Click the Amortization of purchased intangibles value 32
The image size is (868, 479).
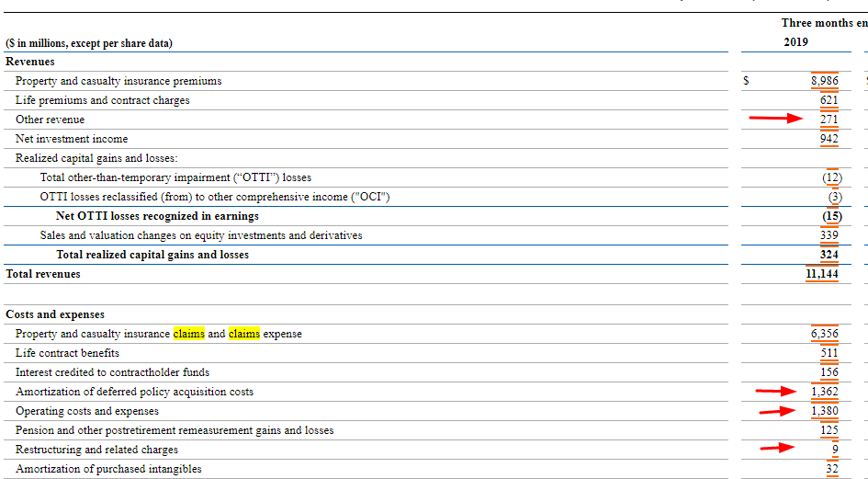click(x=832, y=469)
